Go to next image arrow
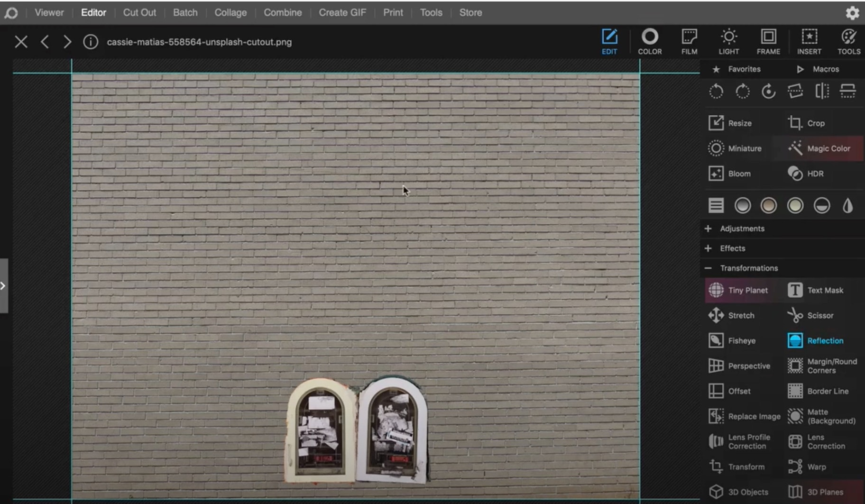The width and height of the screenshot is (865, 504). pos(67,42)
